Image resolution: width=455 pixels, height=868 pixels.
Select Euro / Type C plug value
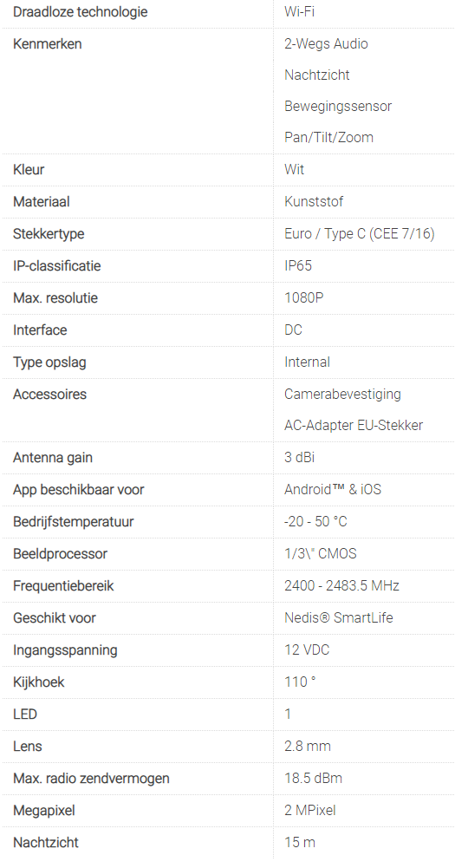(360, 233)
